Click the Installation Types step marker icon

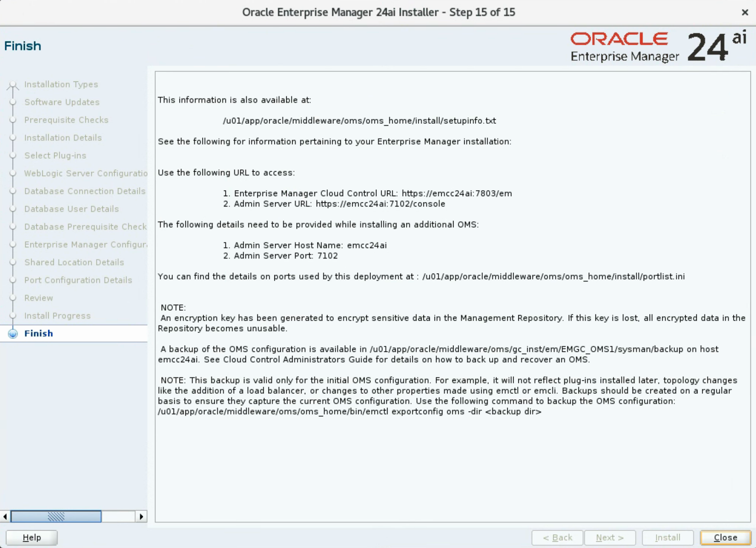click(x=13, y=85)
